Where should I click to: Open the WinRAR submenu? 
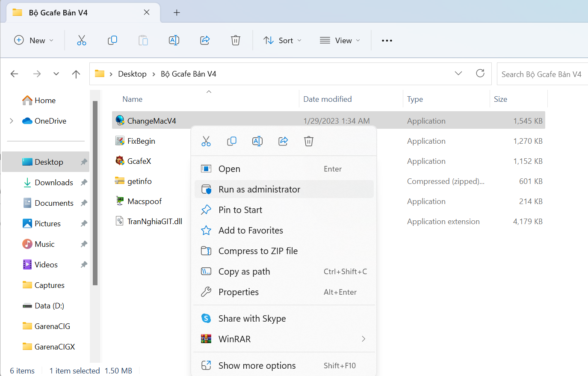click(x=284, y=339)
